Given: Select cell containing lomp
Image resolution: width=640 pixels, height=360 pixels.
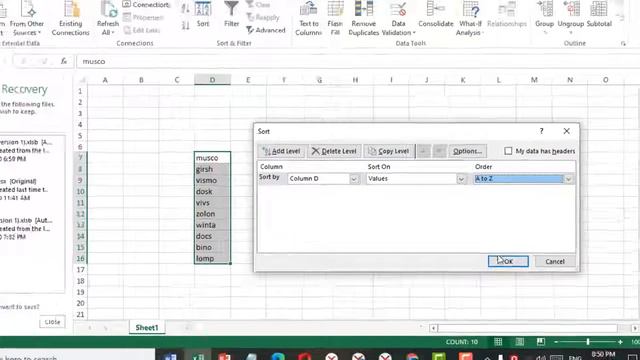Looking at the screenshot, I should point(212,258).
